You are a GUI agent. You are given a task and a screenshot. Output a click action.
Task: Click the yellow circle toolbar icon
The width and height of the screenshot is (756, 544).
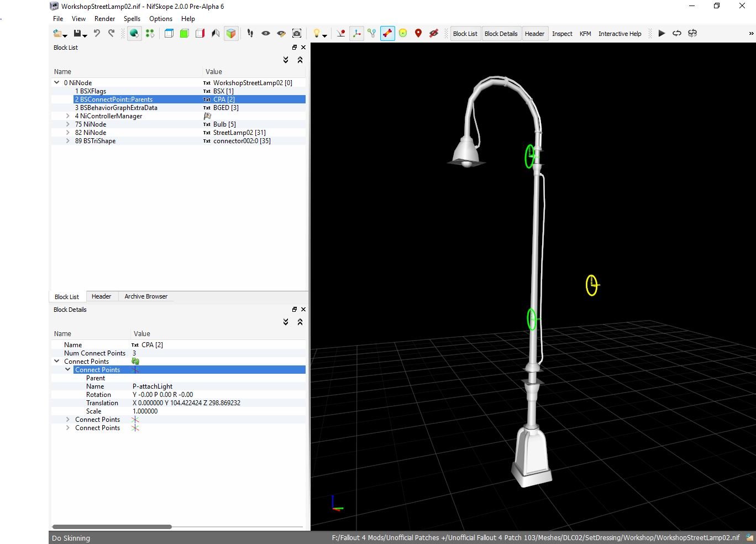point(403,34)
